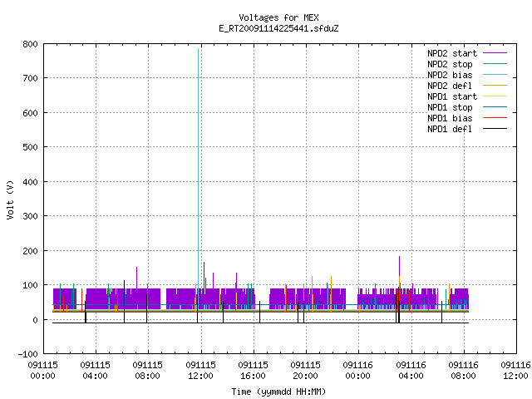Click the chart title Voltages for MEX
Image resolution: width=532 pixels, height=399 pixels.
click(278, 17)
